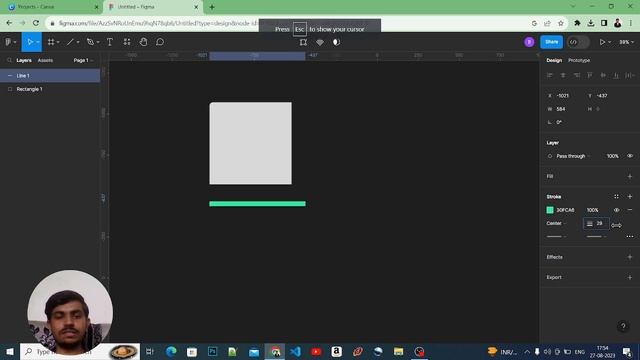Open the Center stroke position dropdown
This screenshot has width=640, height=360.
(556, 223)
